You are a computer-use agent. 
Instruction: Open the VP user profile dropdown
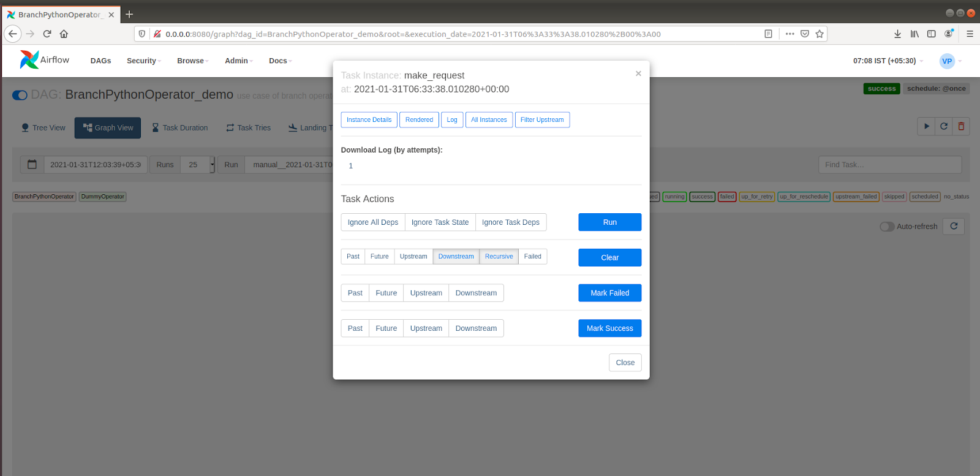pos(950,61)
